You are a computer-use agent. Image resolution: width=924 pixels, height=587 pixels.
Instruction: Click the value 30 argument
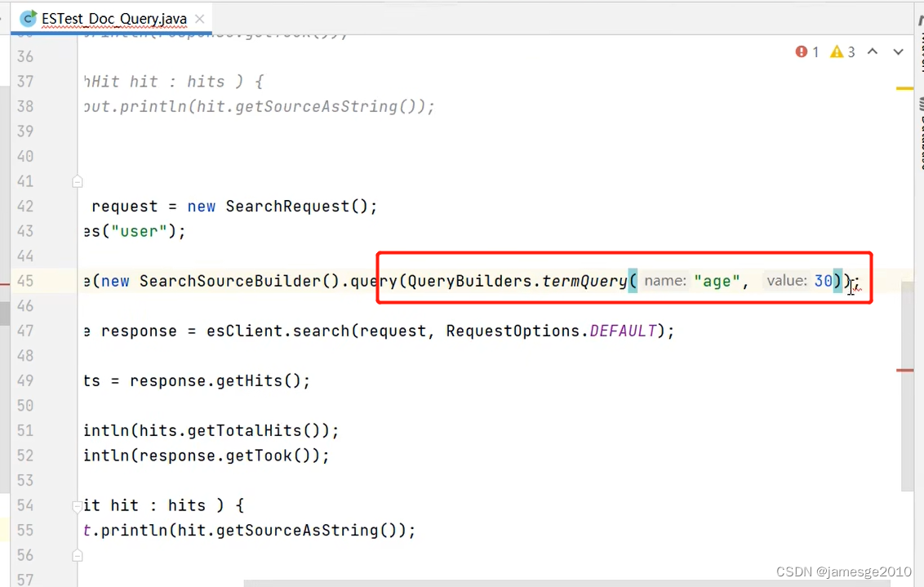(824, 281)
